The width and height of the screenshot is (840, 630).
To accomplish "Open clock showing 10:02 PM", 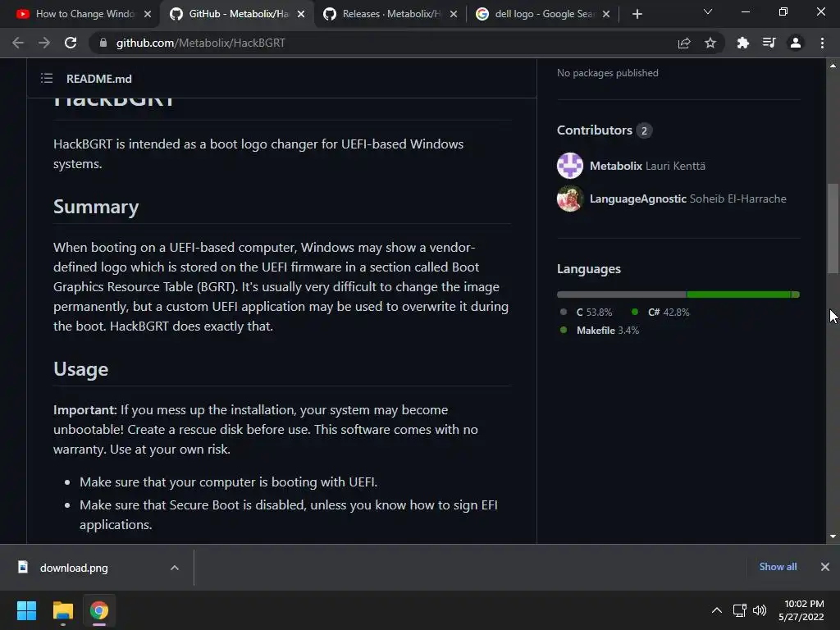I will [x=801, y=610].
